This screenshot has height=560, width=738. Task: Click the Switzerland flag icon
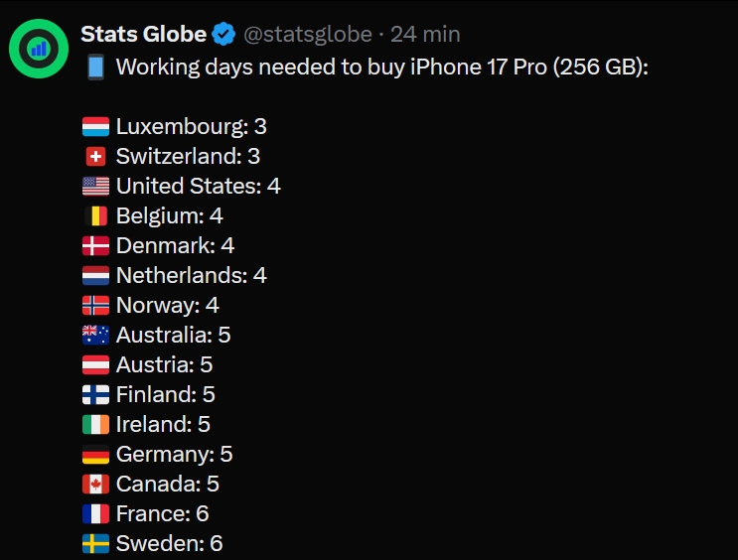tap(95, 157)
